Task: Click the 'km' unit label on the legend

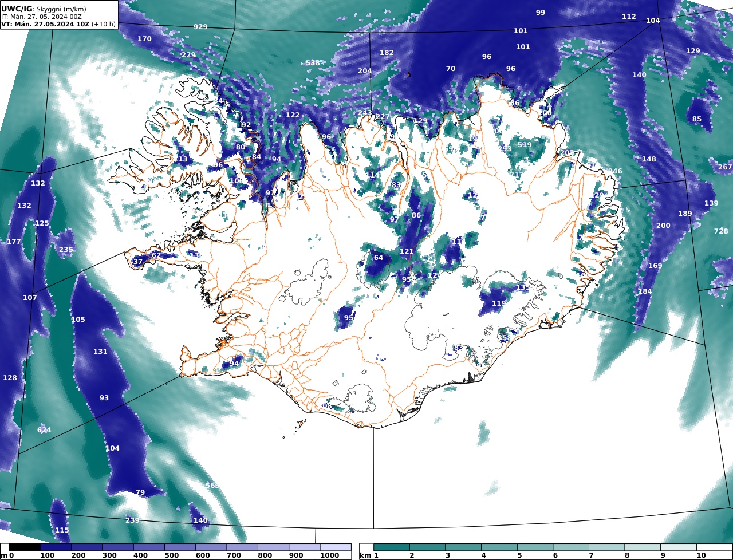Action: [x=365, y=555]
